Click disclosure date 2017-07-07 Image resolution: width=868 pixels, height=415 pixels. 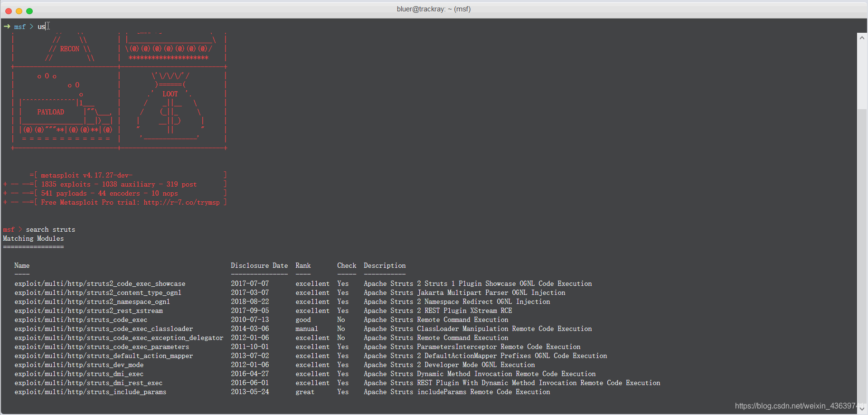tap(250, 283)
